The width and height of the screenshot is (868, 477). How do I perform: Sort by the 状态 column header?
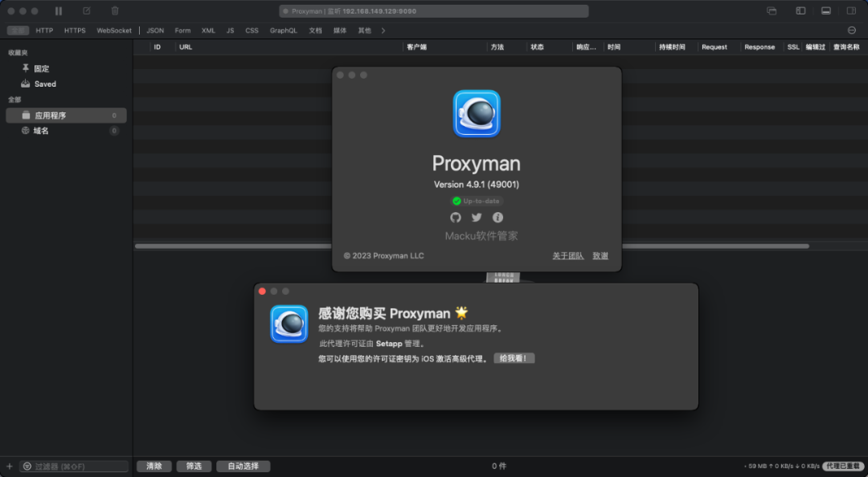[x=537, y=47]
